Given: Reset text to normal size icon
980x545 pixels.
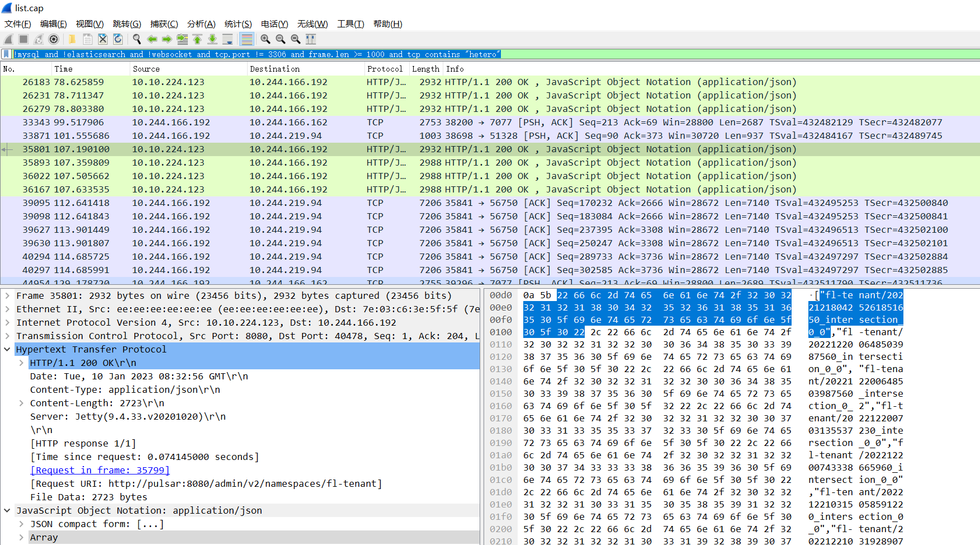Looking at the screenshot, I should coord(296,39).
